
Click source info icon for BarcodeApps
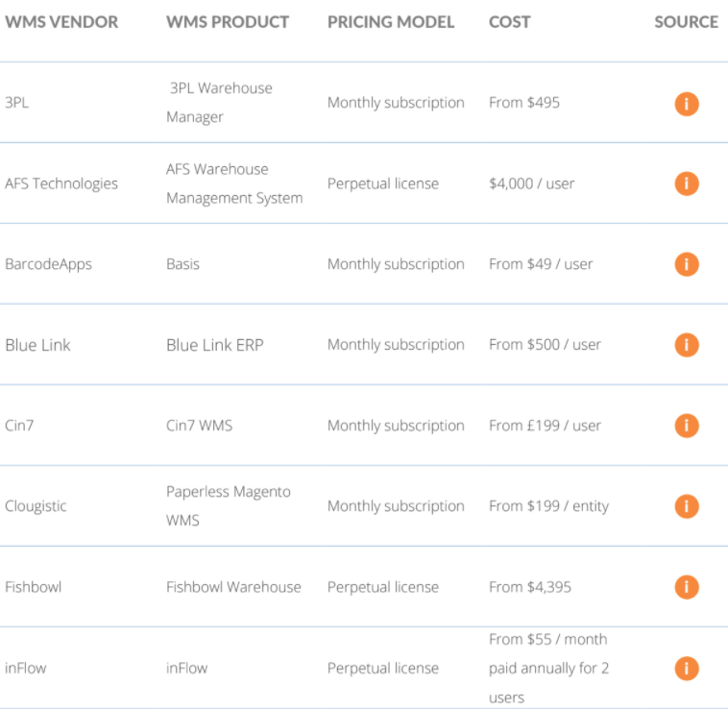coord(686,264)
